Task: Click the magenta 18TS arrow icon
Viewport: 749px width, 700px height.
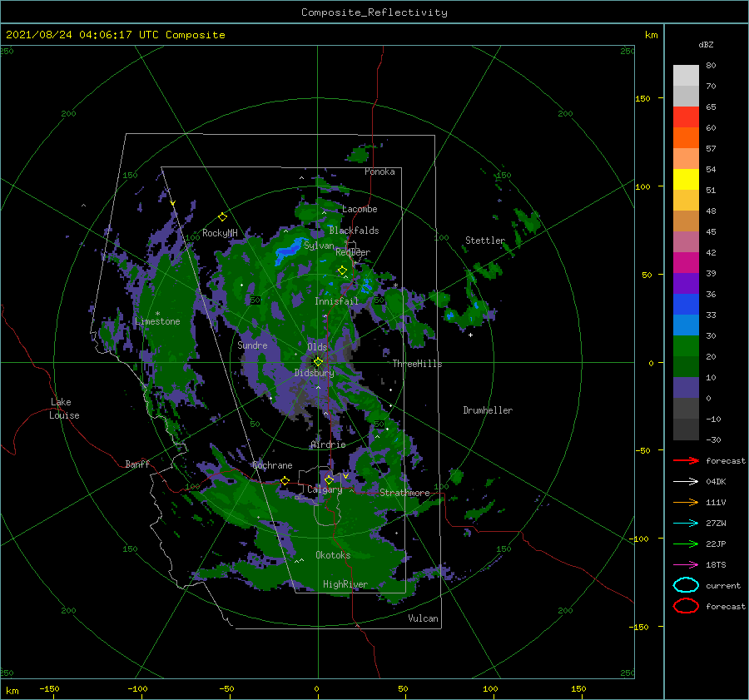Action: (x=686, y=565)
